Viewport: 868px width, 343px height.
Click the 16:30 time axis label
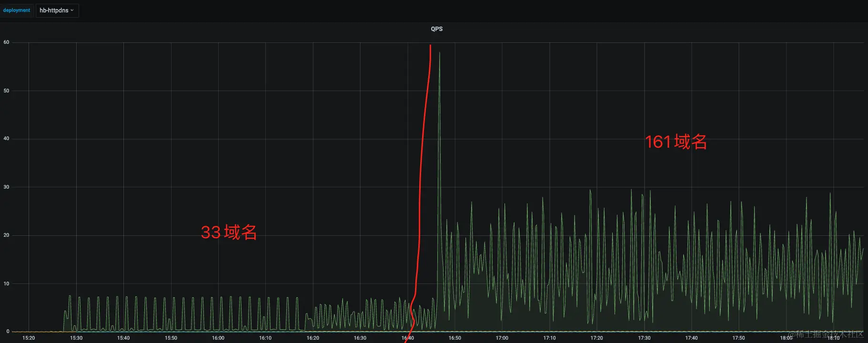tap(360, 338)
